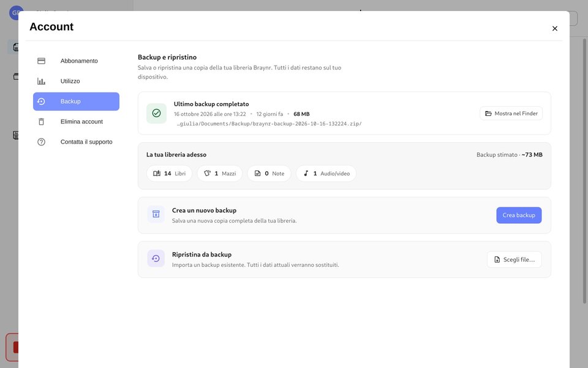Close the Account dialog
This screenshot has width=588, height=368.
click(x=555, y=29)
